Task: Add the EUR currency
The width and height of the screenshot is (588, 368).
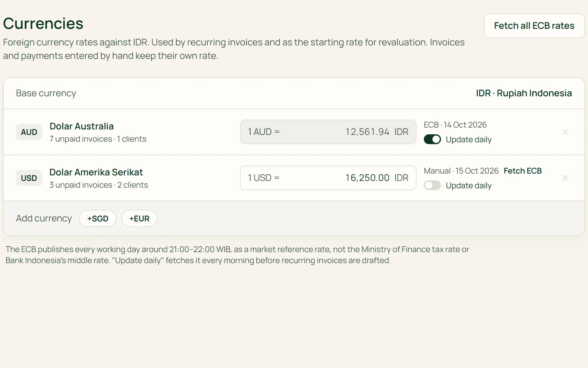Action: (x=139, y=218)
